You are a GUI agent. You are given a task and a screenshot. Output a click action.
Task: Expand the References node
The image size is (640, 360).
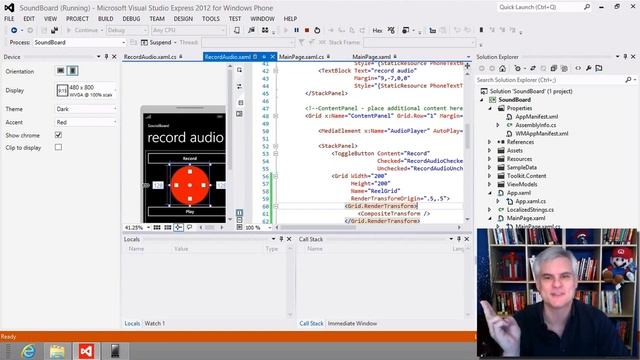coord(489,142)
